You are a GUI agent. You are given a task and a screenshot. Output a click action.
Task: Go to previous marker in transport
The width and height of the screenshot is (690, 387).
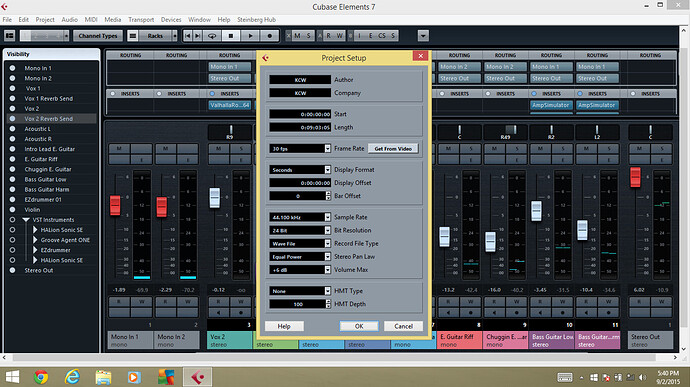(x=188, y=36)
